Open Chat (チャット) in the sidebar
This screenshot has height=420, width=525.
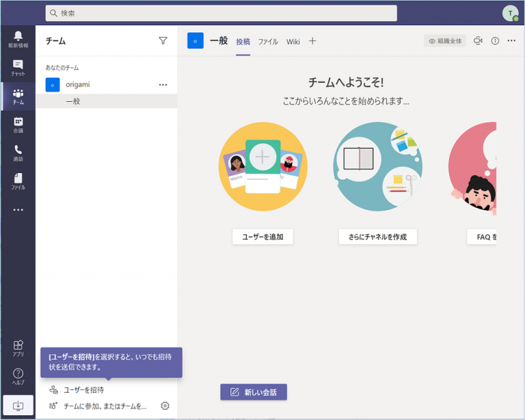(18, 68)
